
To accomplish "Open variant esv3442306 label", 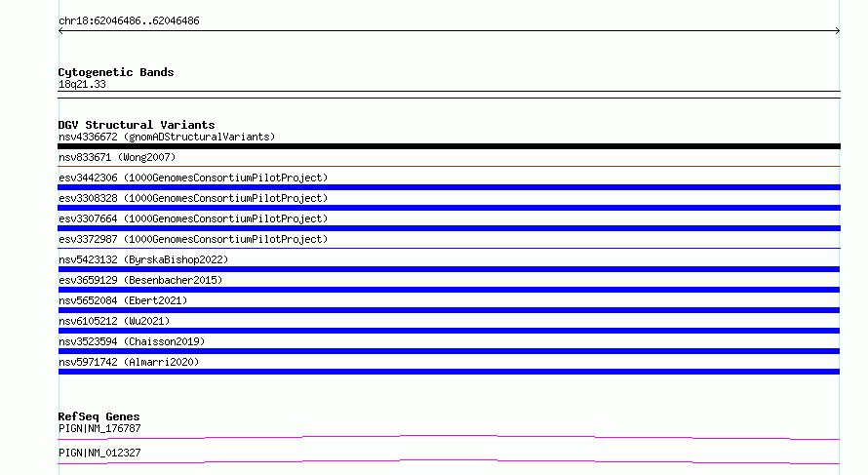I will click(x=193, y=178).
